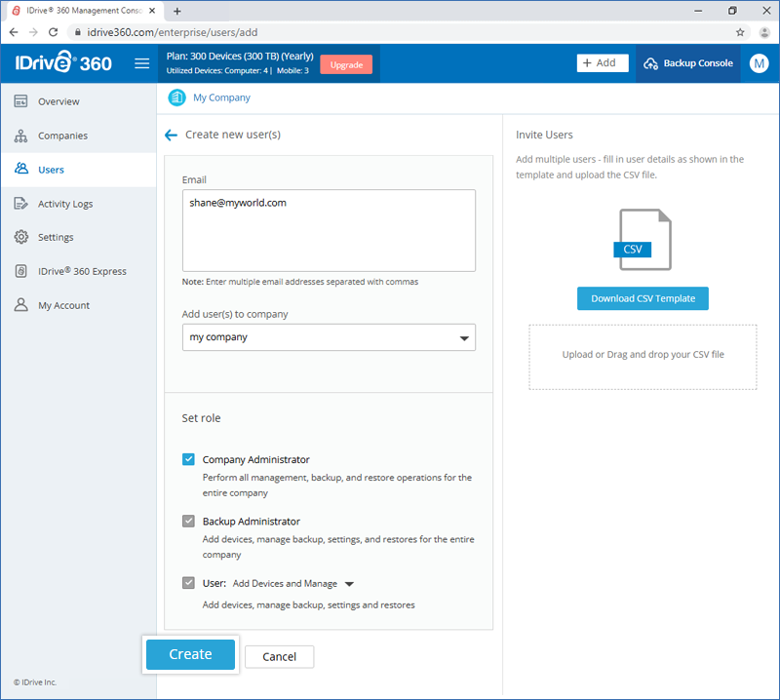The height and width of the screenshot is (700, 780).
Task: Click the Companies hierarchy icon
Action: [x=20, y=136]
